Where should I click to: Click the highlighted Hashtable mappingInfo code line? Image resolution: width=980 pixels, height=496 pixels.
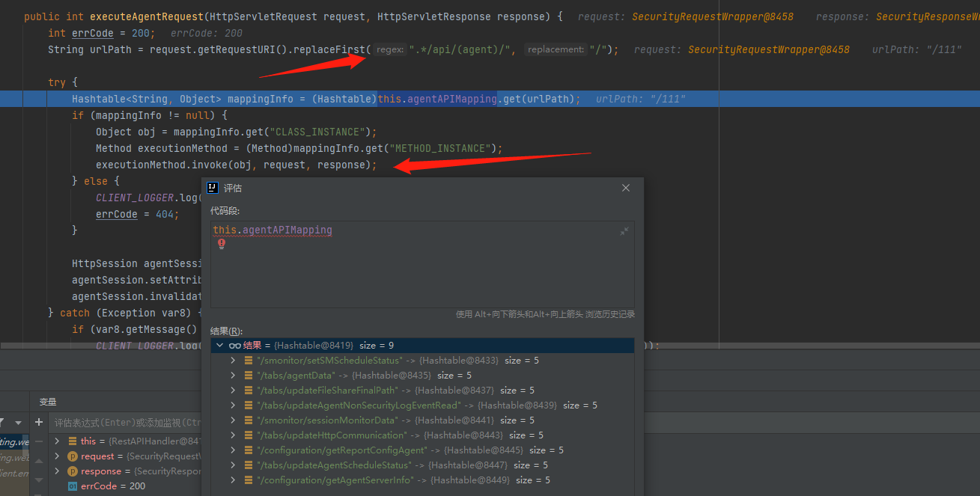tap(490, 99)
